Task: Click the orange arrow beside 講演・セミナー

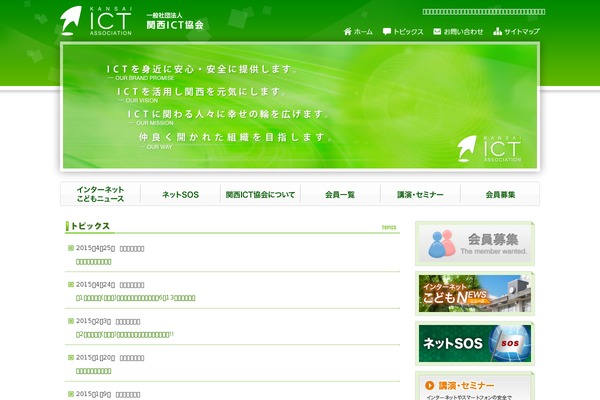Action: click(x=430, y=385)
